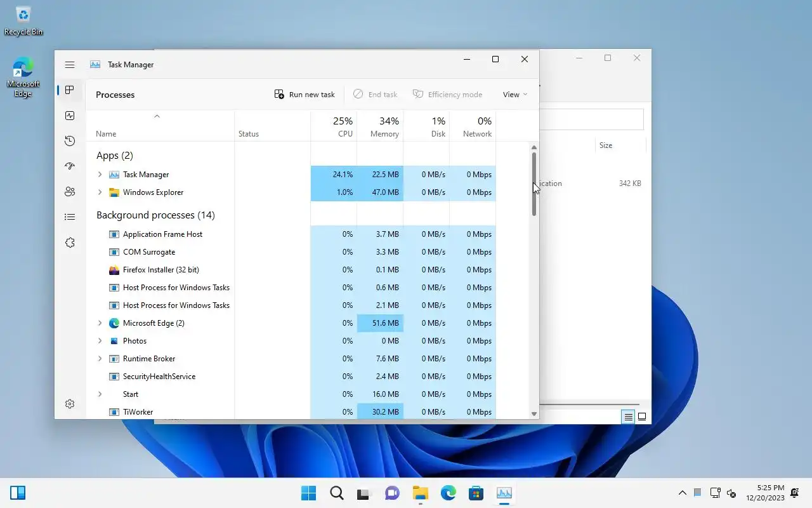Click the Firefox Installer process icon
812x508 pixels.
point(114,270)
